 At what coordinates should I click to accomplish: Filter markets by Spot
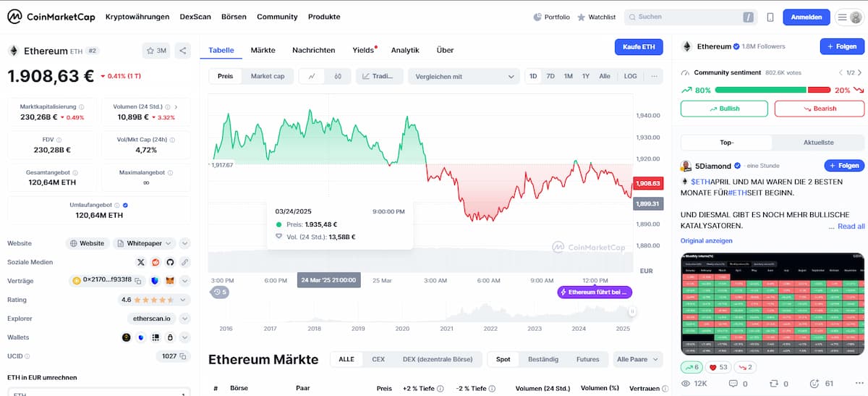(503, 359)
